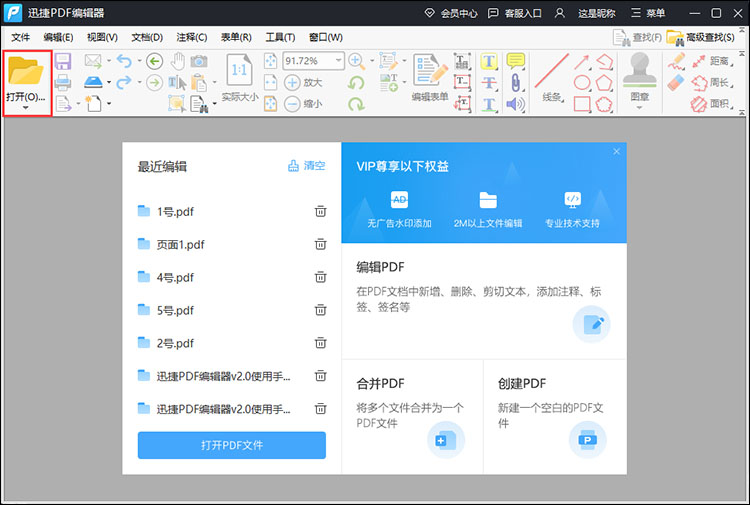This screenshot has height=505, width=750.
Task: Click the envelope email icon
Action: point(93,61)
